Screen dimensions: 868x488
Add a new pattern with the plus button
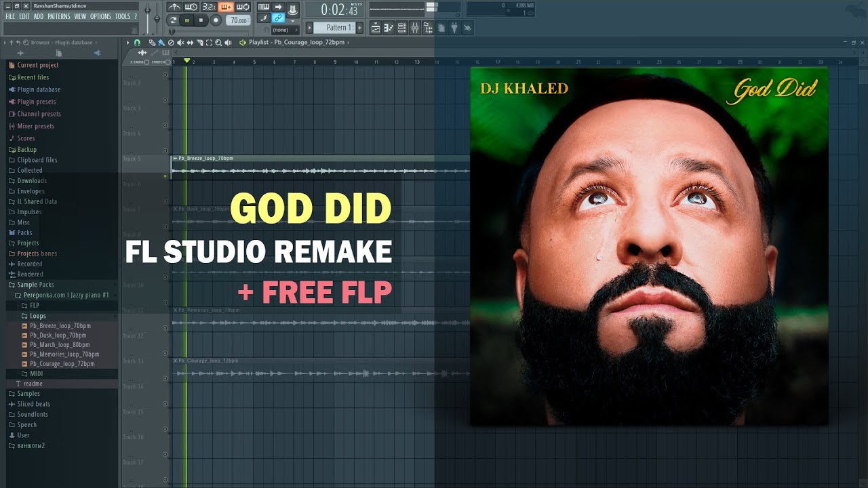point(359,28)
